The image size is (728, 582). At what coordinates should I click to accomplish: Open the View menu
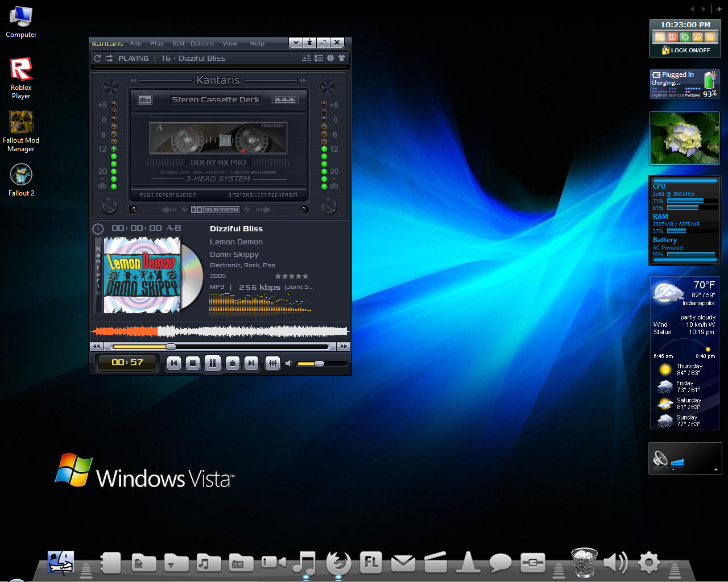pos(230,43)
